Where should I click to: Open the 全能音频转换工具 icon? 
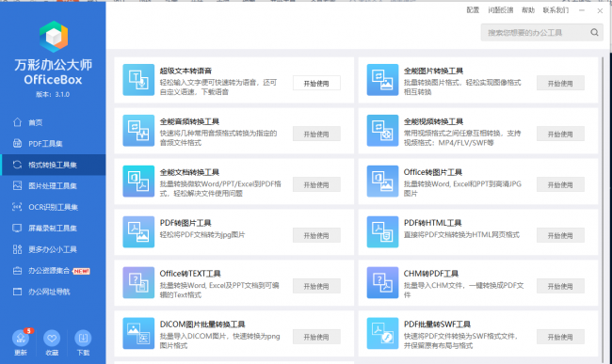point(138,131)
